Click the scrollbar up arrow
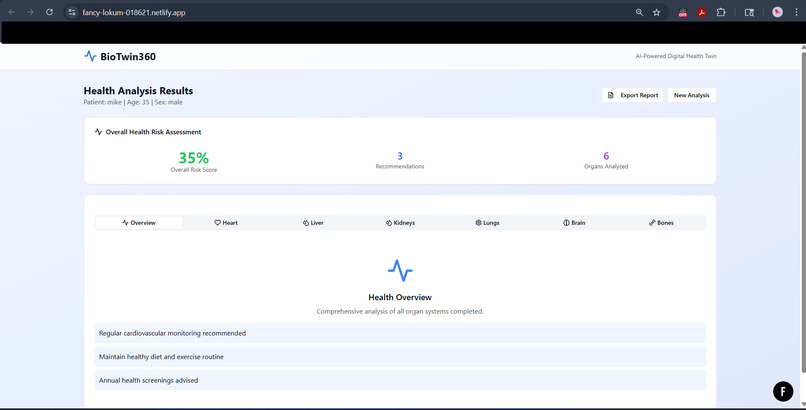 click(803, 47)
